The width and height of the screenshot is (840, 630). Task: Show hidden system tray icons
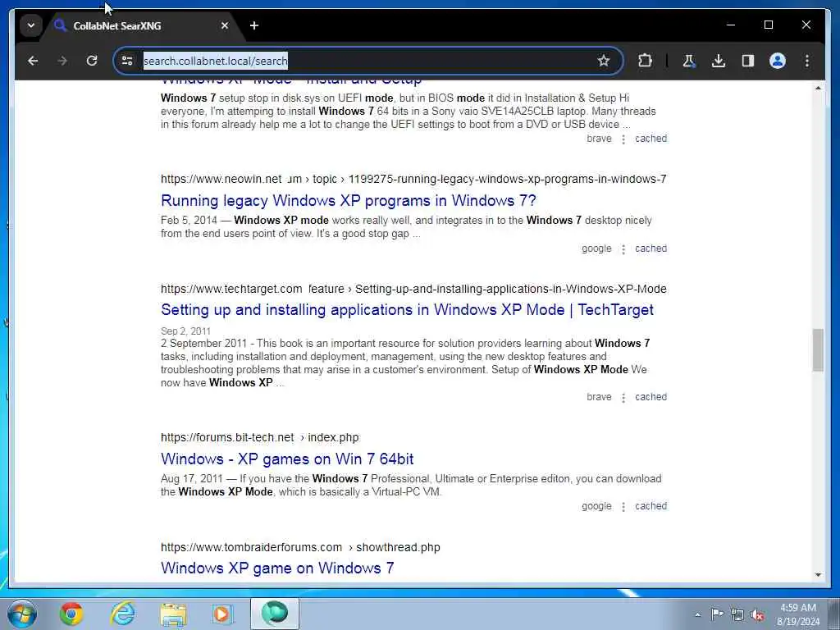coord(697,614)
